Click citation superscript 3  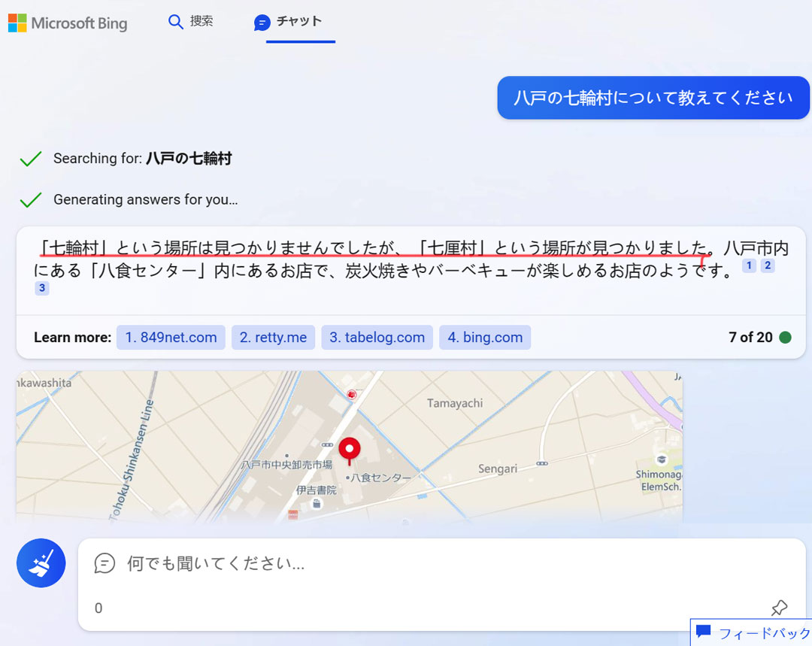point(42,288)
